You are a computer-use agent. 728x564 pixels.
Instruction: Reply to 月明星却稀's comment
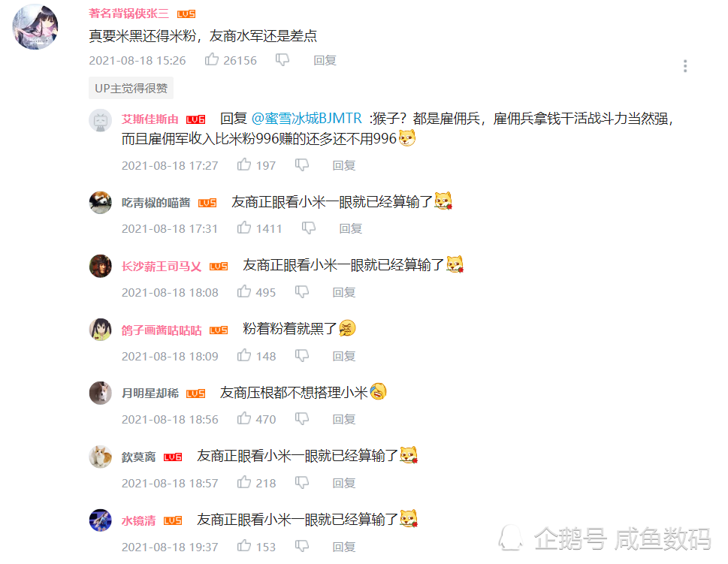[343, 420]
